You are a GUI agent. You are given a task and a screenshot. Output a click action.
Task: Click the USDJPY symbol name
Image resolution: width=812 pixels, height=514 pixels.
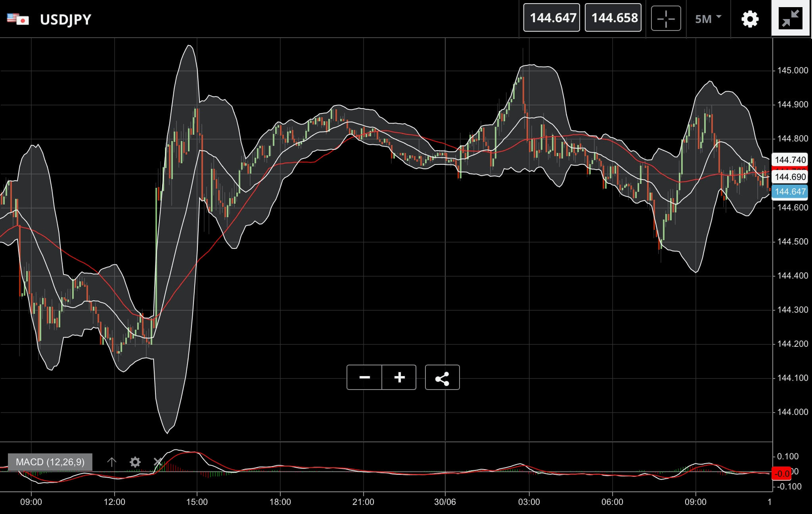click(65, 19)
